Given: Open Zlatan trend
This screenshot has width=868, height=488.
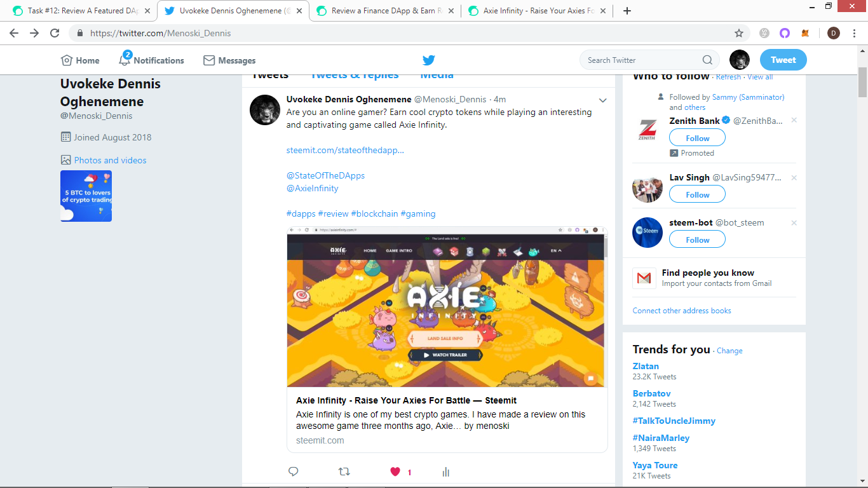Looking at the screenshot, I should point(646,366).
